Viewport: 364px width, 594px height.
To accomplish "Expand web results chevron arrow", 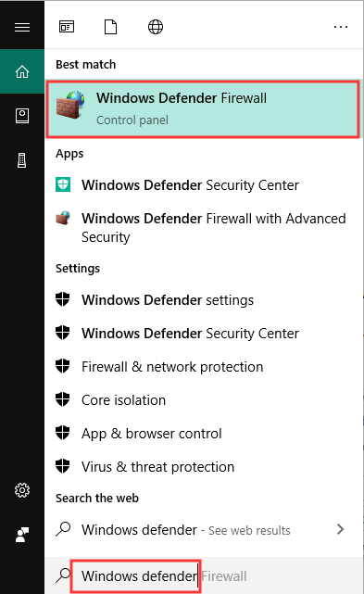I will tap(341, 529).
